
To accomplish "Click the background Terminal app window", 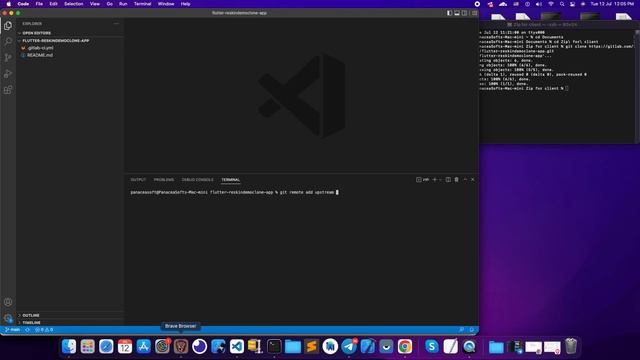I will point(559,82).
